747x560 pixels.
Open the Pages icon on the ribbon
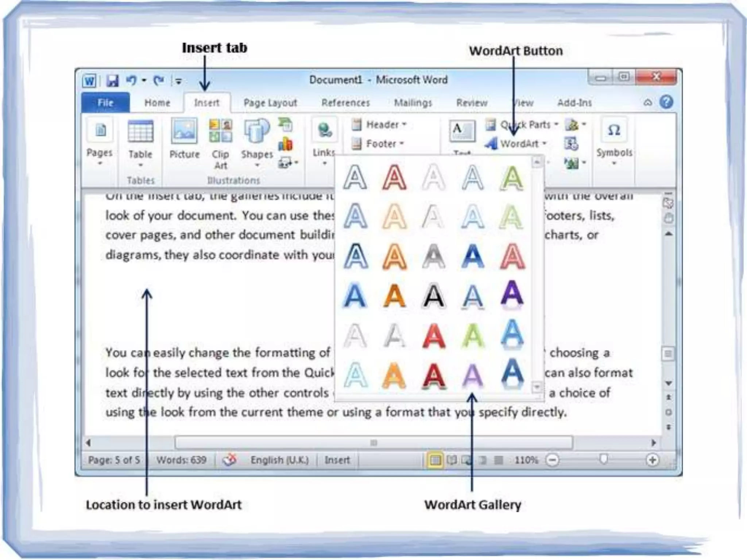100,130
